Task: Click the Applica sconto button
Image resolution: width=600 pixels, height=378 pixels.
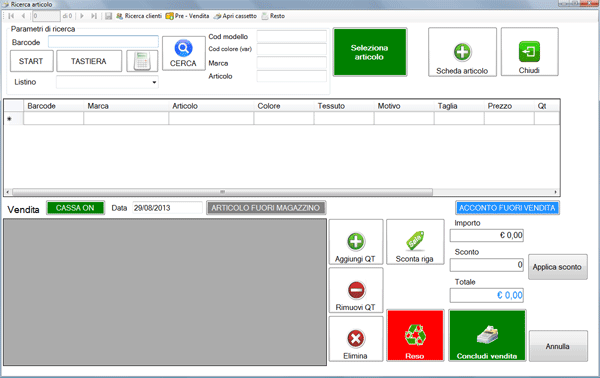Action: pos(558,267)
